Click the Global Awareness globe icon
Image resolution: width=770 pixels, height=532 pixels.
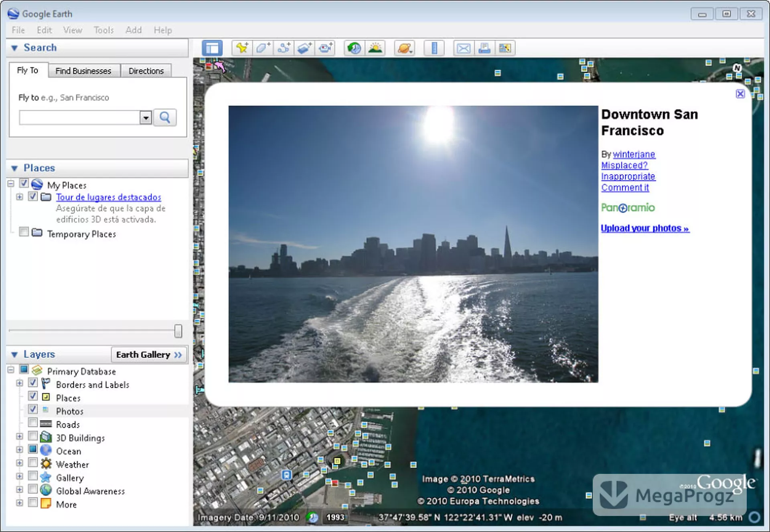tap(46, 490)
